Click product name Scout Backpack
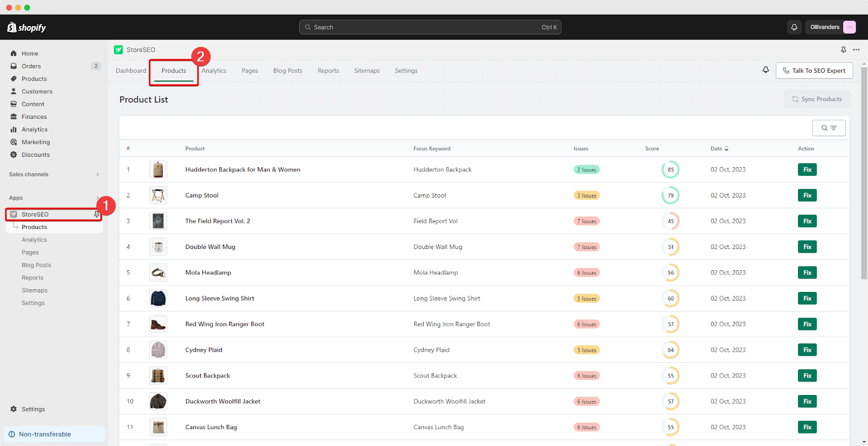868x446 pixels. coord(208,376)
